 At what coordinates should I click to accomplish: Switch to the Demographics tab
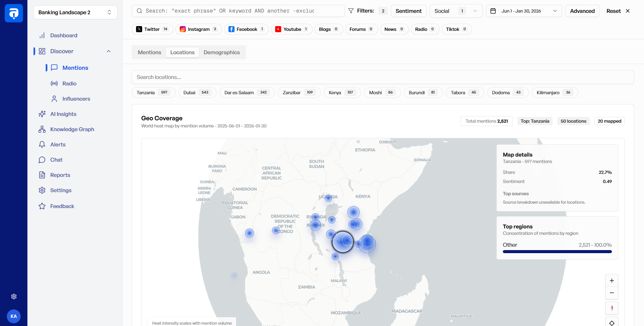pos(222,52)
